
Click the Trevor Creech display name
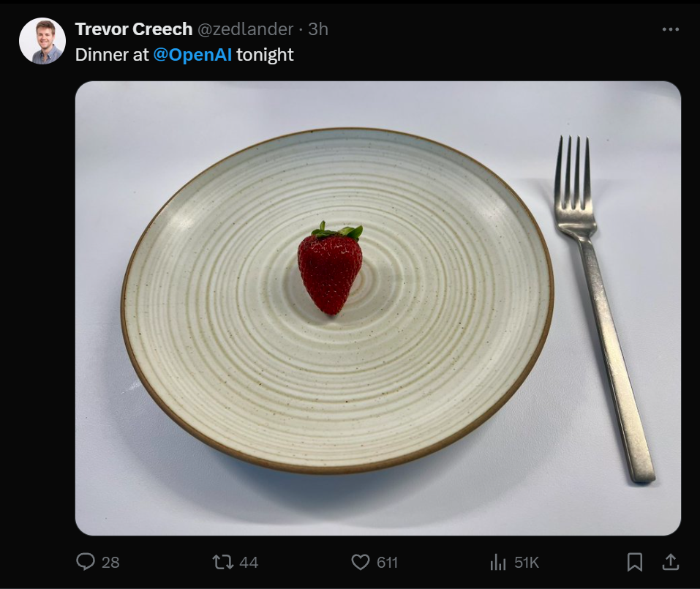(x=134, y=29)
